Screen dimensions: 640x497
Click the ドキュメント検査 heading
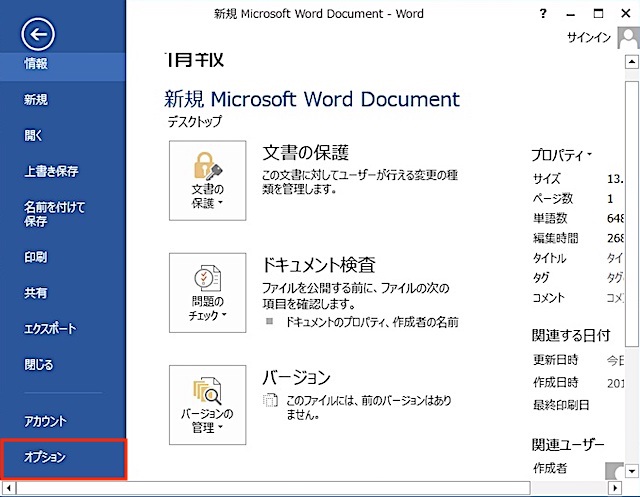coord(318,264)
